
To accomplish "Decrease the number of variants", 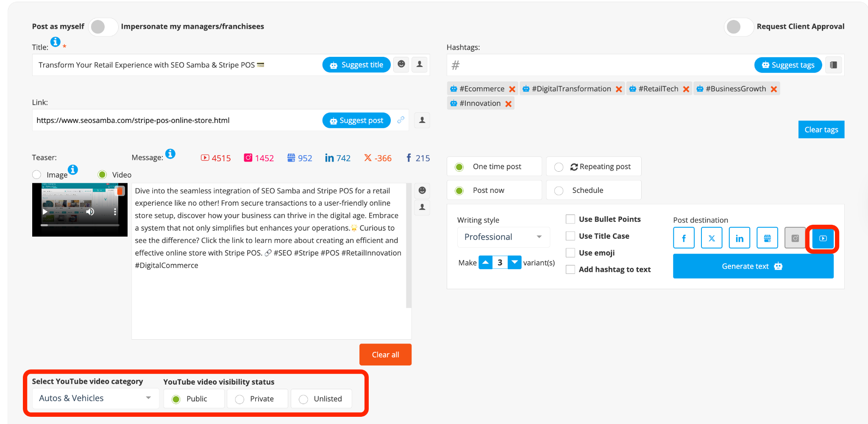I will click(514, 262).
